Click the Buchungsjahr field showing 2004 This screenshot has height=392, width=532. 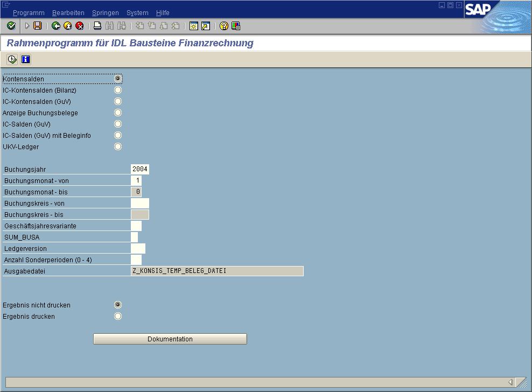(140, 169)
